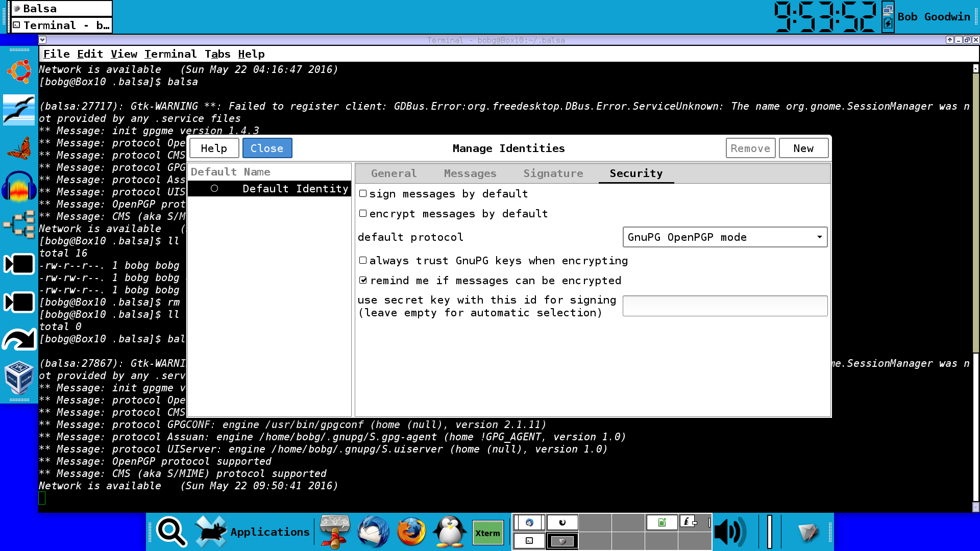
Task: Uncheck remind me if messages can be encrypted
Action: tap(363, 281)
